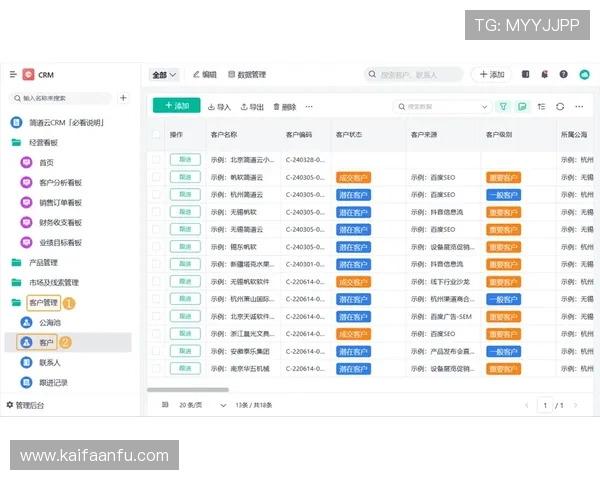Click horizontal scrollbar under table
The image size is (600, 480).
click(188, 390)
